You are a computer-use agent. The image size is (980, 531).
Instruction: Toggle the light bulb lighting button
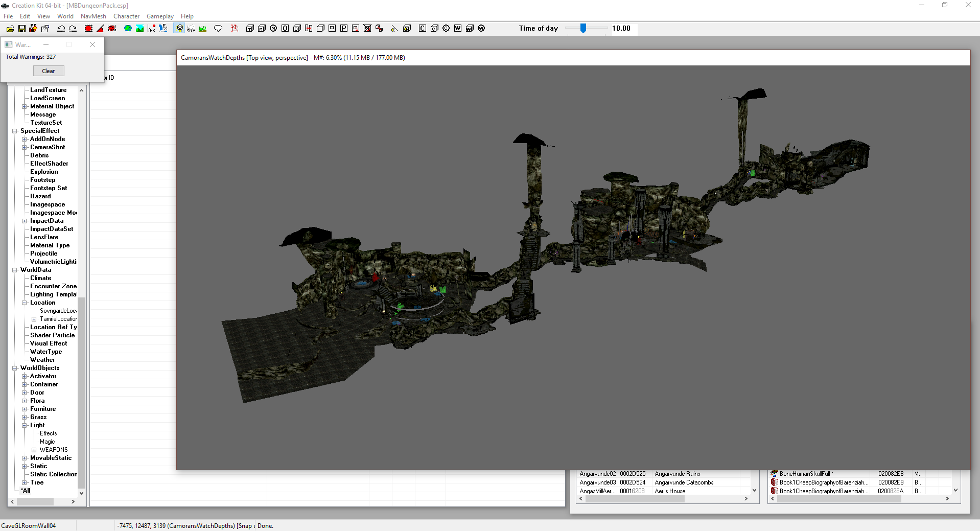click(x=179, y=29)
